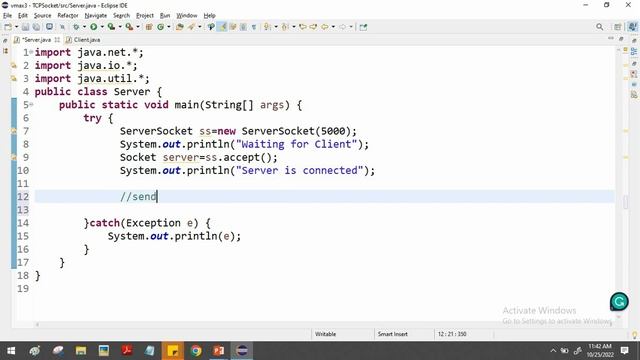
Task: Launch Debug with the bug icon
Action: click(x=76, y=27)
